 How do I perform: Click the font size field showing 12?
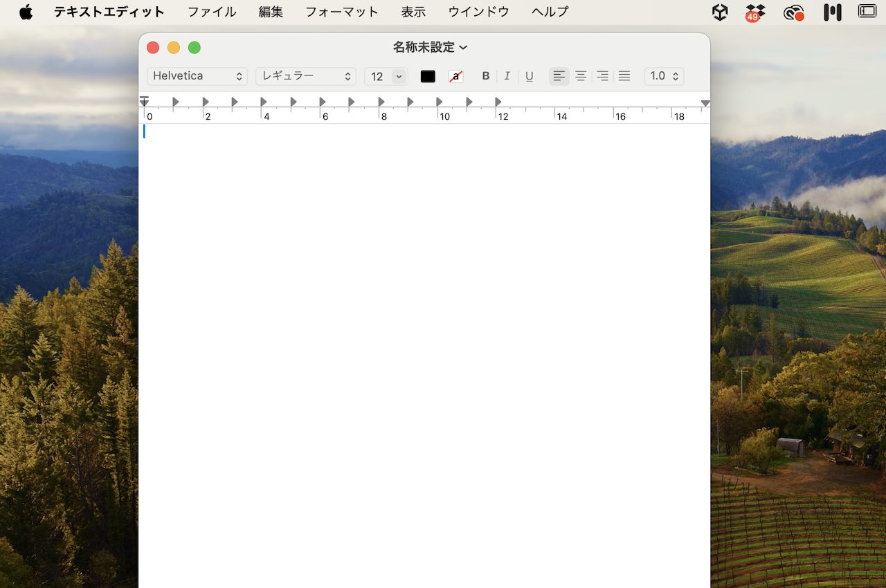(x=378, y=76)
